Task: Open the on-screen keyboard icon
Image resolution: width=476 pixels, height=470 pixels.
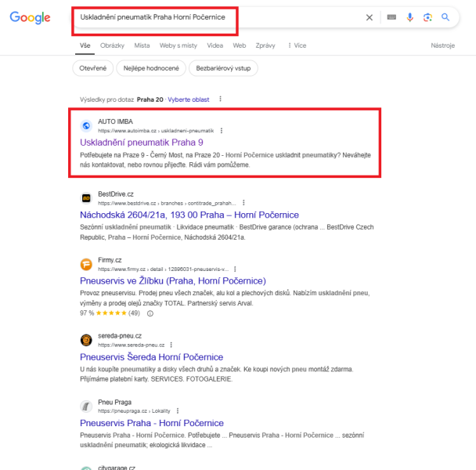Action: (x=391, y=17)
